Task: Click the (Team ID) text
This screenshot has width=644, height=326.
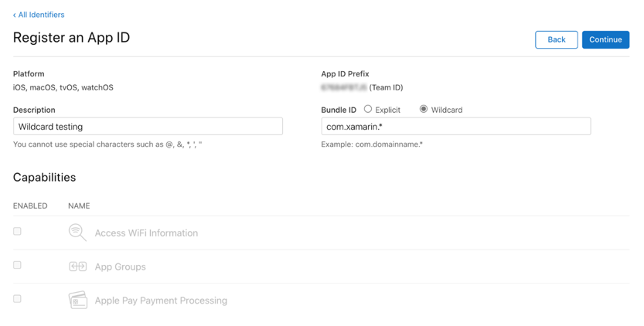Action: tap(386, 87)
